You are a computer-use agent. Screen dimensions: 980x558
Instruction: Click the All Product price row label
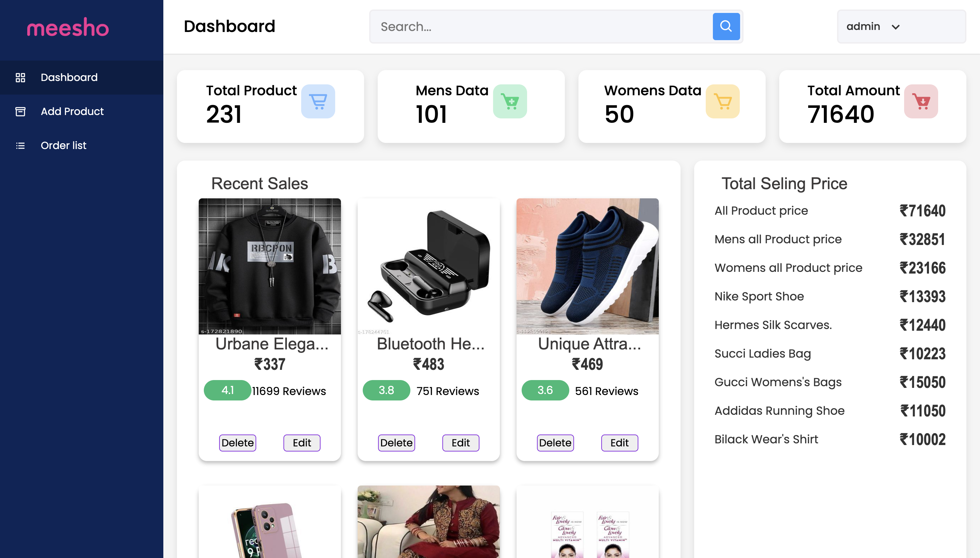point(761,211)
